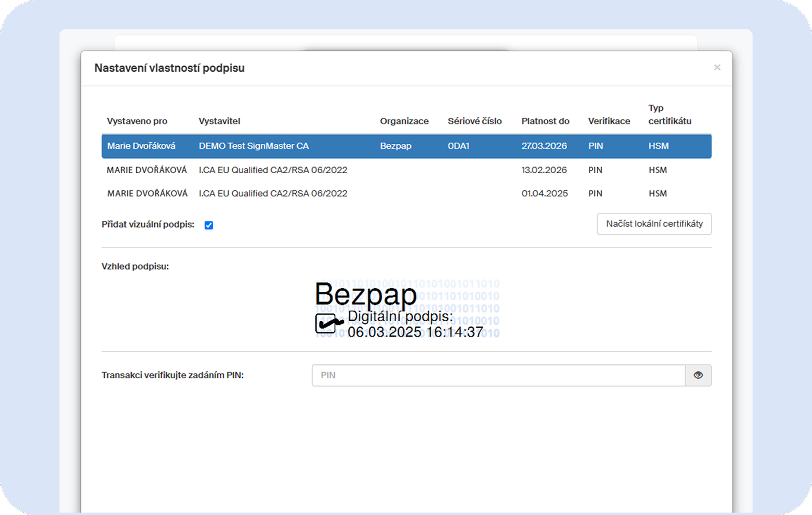The image size is (812, 515).
Task: Click the 'Přidat vizuální podpis:' label
Action: coord(148,225)
